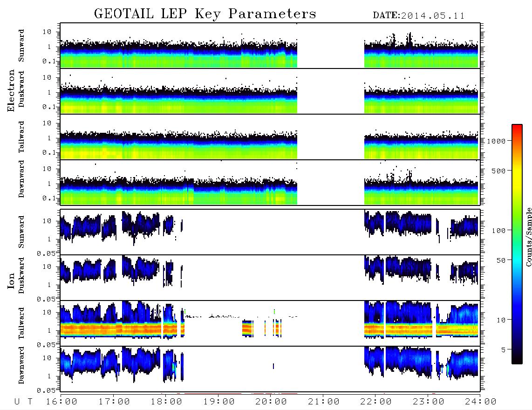Click the Electron Dawnward spectrogram panel
532x410 pixels.
click(270, 183)
